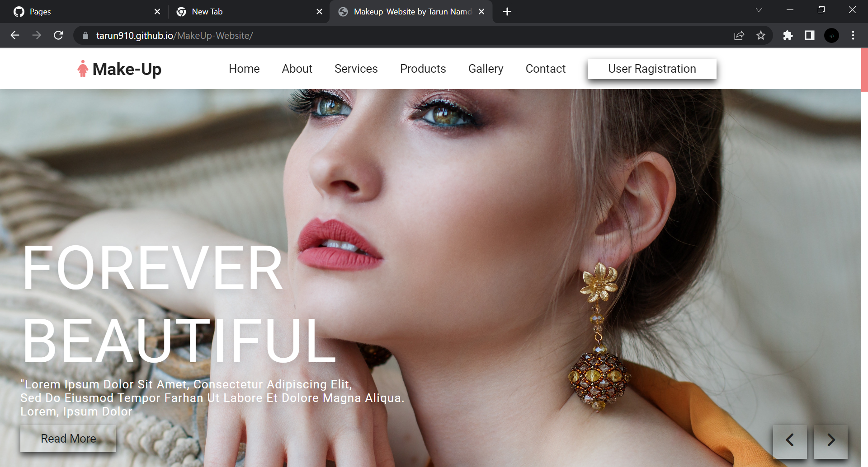The width and height of the screenshot is (868, 467).
Task: Navigate to Products
Action: 423,69
